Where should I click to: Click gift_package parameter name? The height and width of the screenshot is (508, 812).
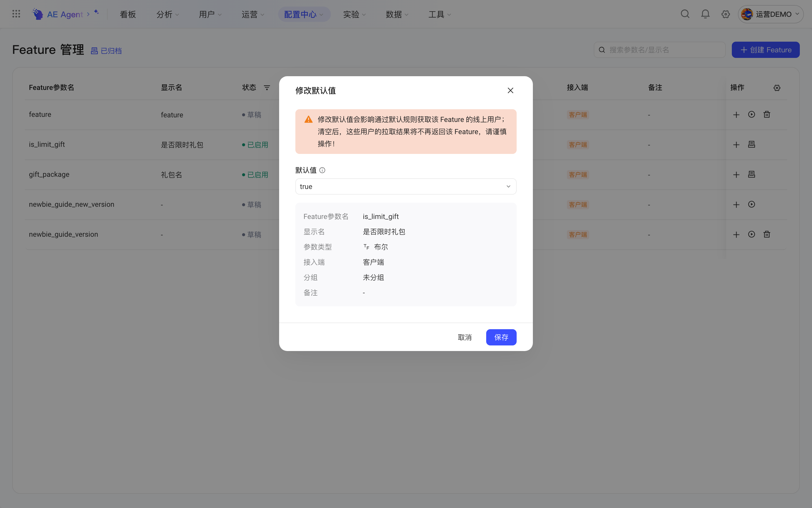click(49, 174)
